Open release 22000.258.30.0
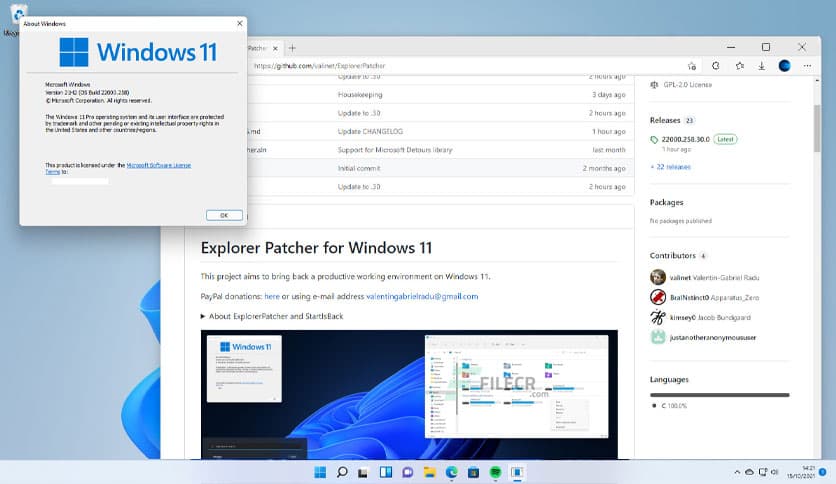The image size is (836, 484). [686, 140]
